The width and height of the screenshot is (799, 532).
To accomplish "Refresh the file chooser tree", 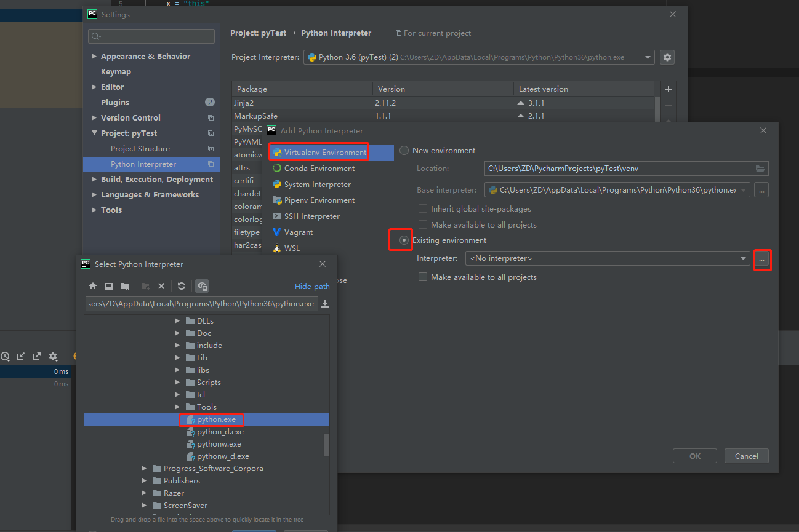I will pos(182,286).
